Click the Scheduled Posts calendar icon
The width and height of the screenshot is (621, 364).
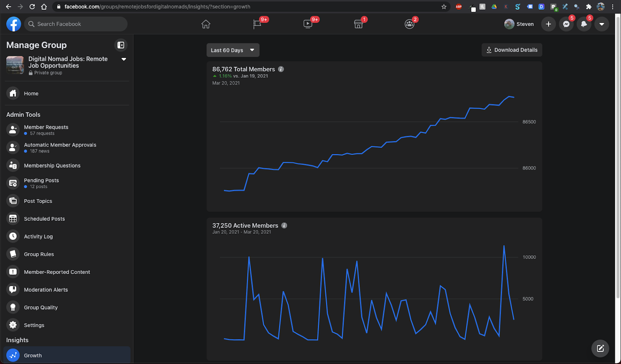click(x=13, y=219)
